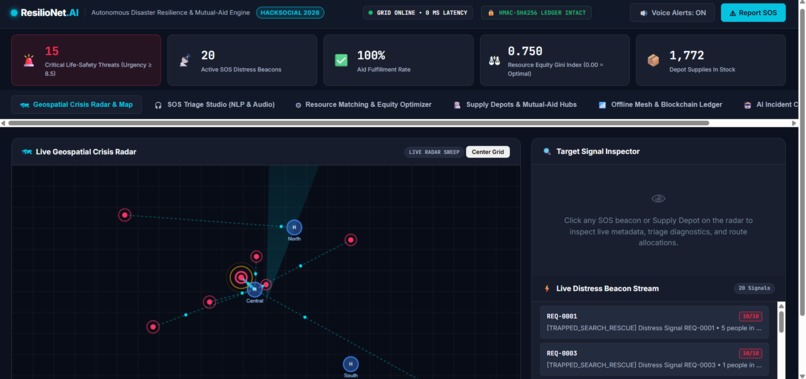The width and height of the screenshot is (806, 379).
Task: Click the warning triangle icon on Report SOS
Action: tap(732, 13)
